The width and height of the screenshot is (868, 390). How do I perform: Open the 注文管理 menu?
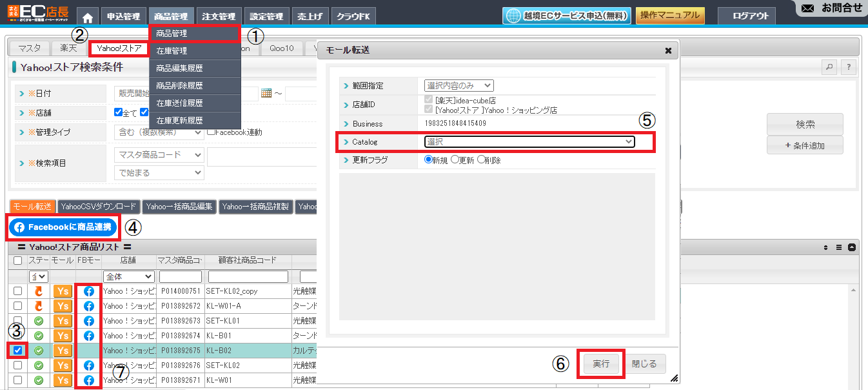click(x=219, y=17)
